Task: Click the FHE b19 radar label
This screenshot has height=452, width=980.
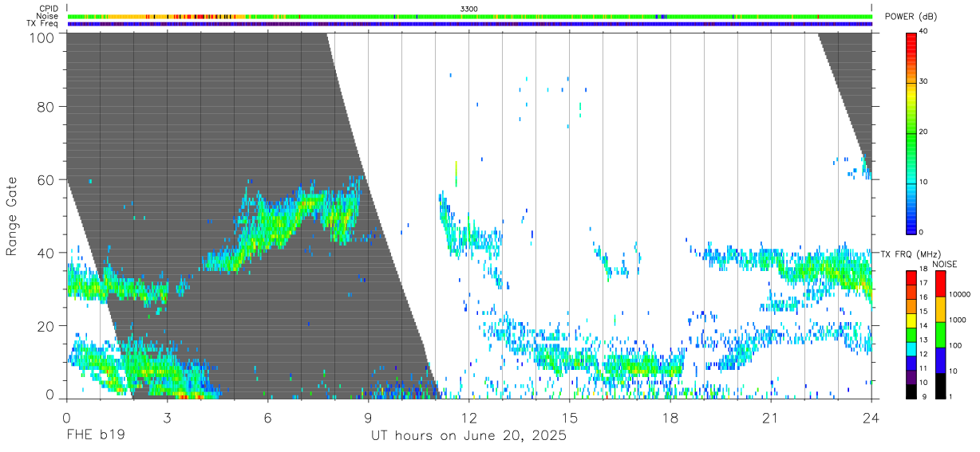Action: [95, 436]
